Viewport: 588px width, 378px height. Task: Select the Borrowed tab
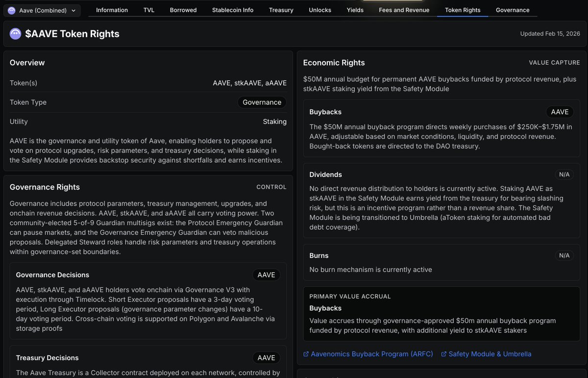pos(183,10)
